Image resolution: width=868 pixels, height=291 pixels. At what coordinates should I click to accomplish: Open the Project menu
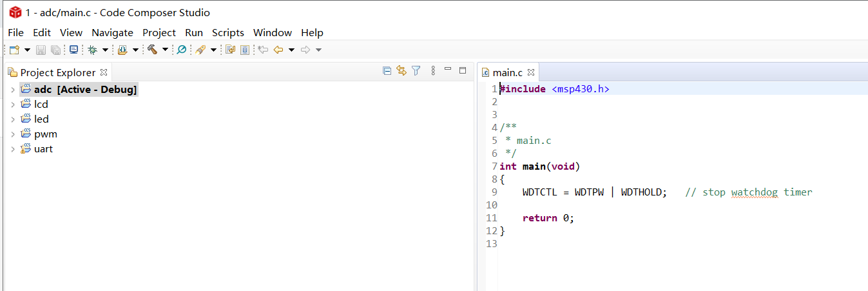pos(159,32)
